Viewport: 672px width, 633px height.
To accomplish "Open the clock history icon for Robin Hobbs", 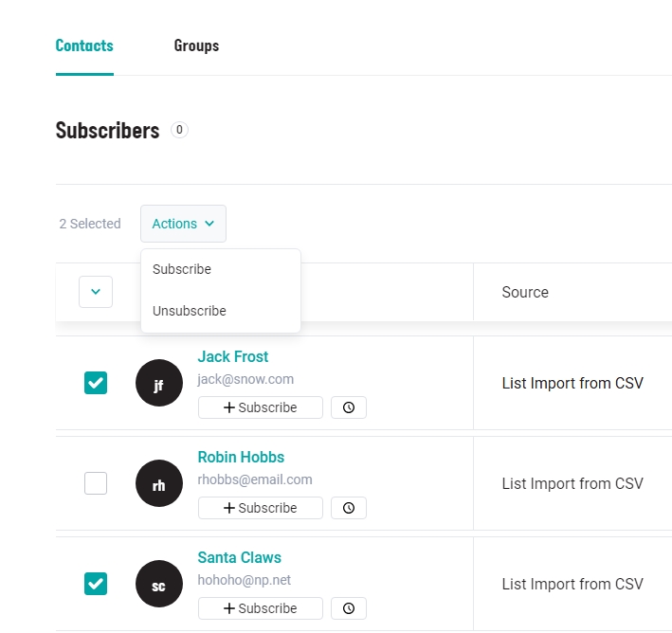I will click(x=349, y=508).
